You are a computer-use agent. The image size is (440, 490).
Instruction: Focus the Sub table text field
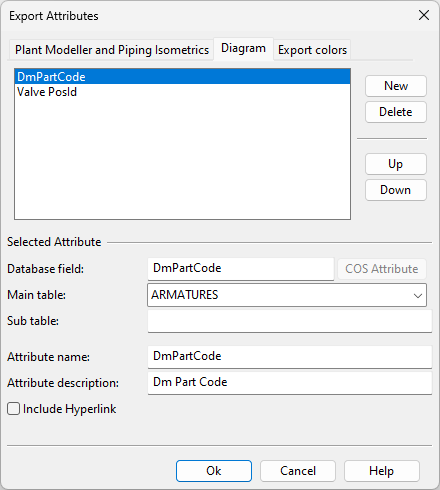290,321
